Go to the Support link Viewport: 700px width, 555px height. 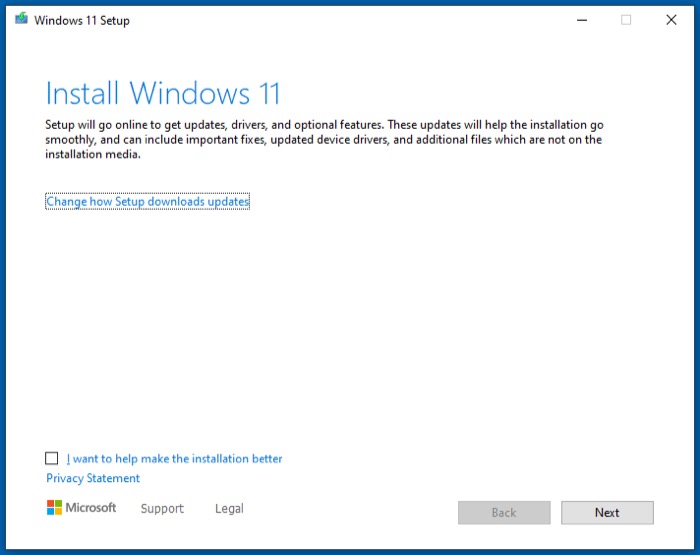click(162, 509)
